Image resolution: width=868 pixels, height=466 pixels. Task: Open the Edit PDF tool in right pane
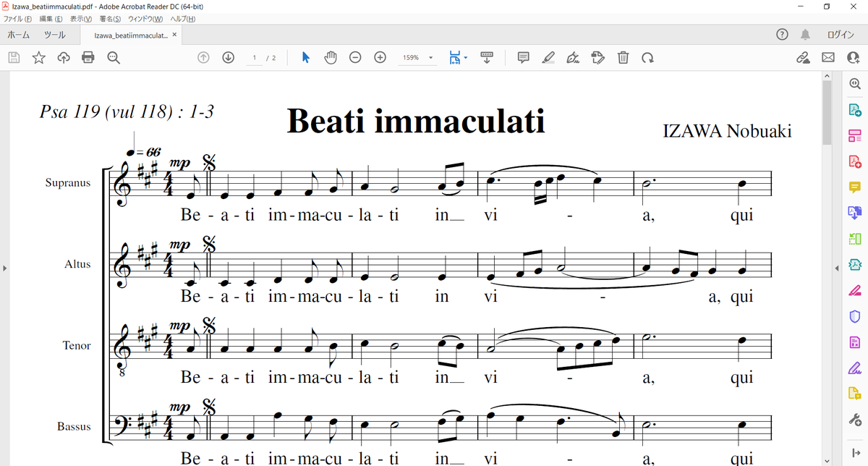pyautogui.click(x=854, y=135)
